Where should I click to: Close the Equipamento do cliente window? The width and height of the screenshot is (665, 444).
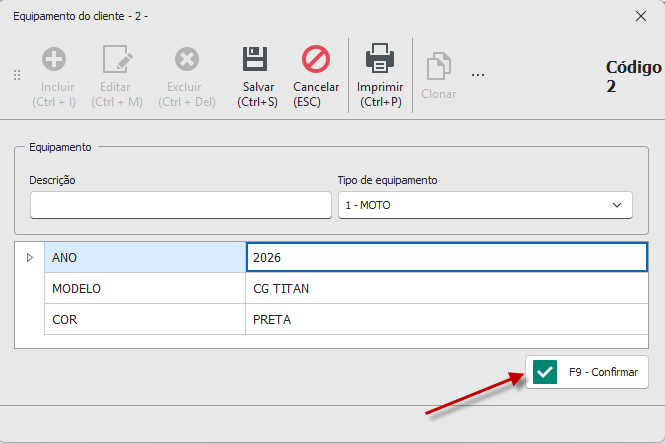(x=641, y=16)
